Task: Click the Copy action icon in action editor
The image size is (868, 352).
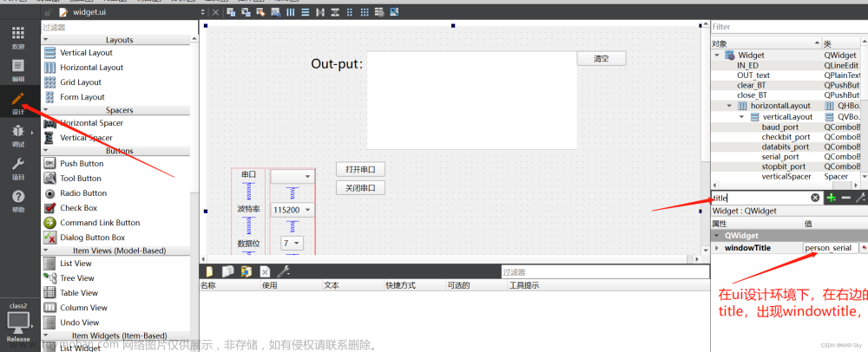Action: 227,271
